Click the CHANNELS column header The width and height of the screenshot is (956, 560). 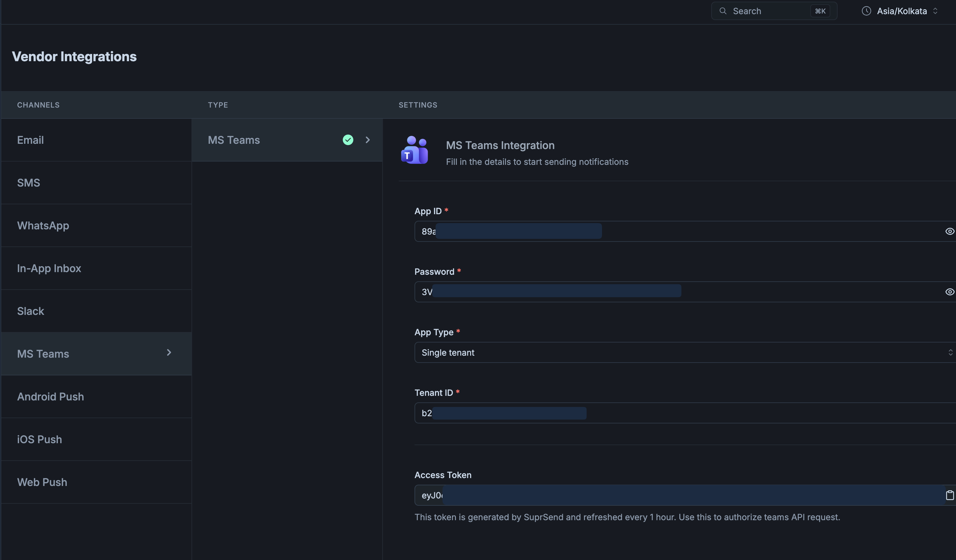pos(38,105)
